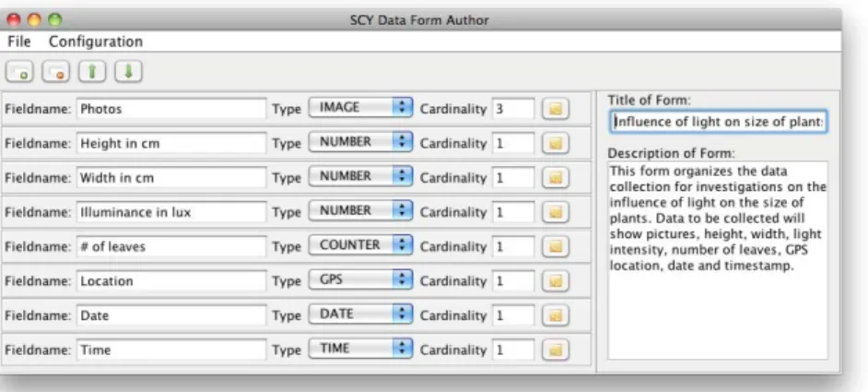Zoom window with the green button

(x=54, y=20)
